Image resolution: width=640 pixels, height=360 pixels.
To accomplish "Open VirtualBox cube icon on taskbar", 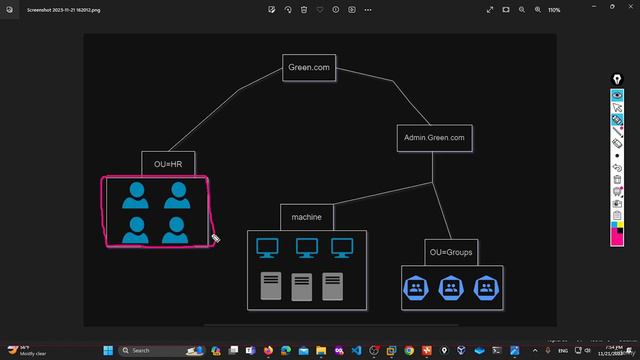I will [461, 350].
